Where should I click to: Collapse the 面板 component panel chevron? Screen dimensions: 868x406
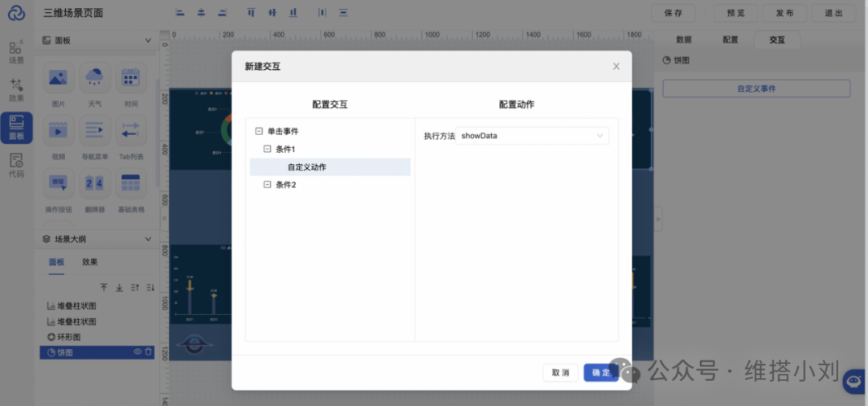148,40
